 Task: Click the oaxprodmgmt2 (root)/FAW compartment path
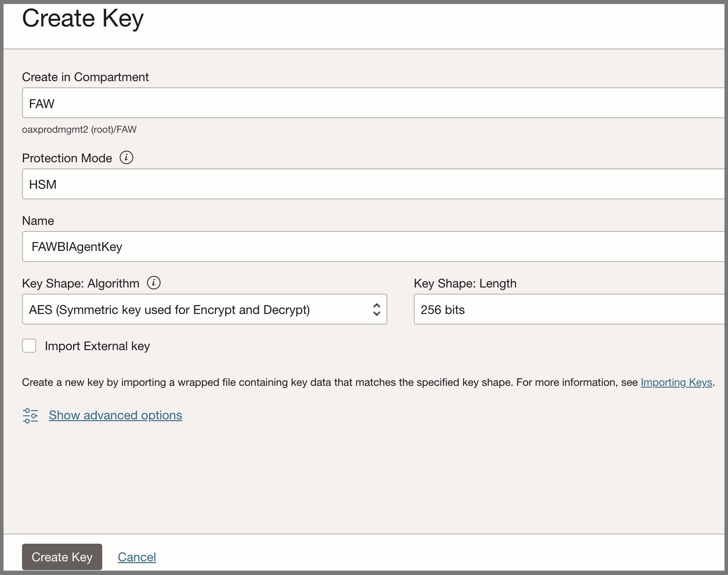pos(79,129)
